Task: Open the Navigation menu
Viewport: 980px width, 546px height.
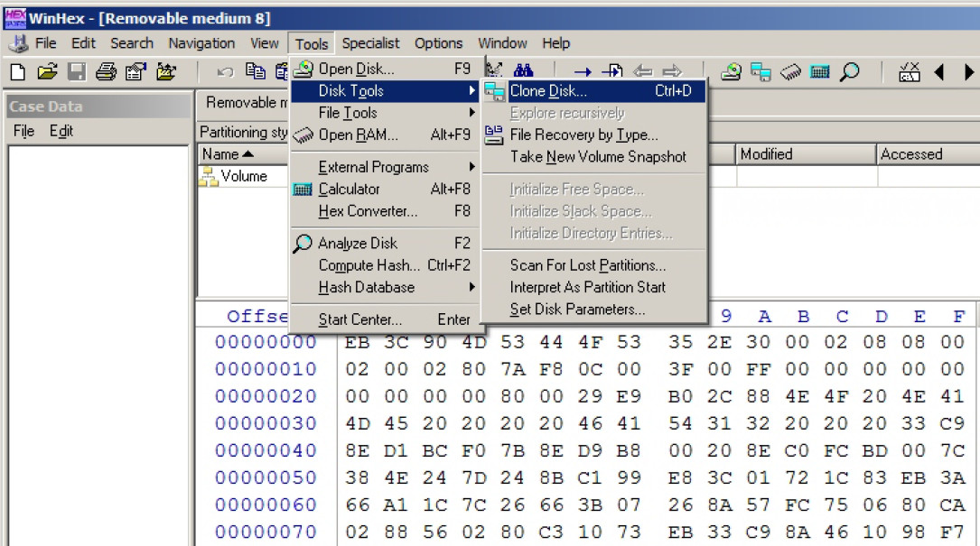Action: point(202,43)
